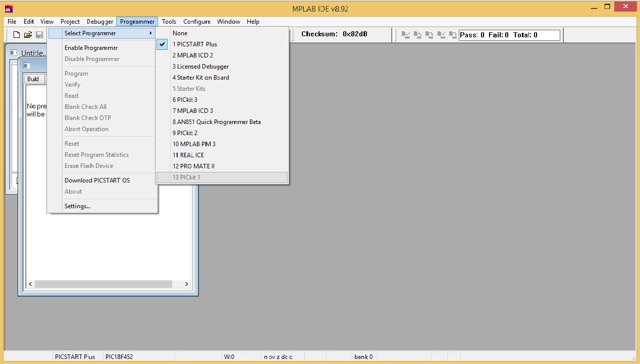Click the third programmer toolbar chip icon
Screen dimensions: 640x364
[430, 35]
